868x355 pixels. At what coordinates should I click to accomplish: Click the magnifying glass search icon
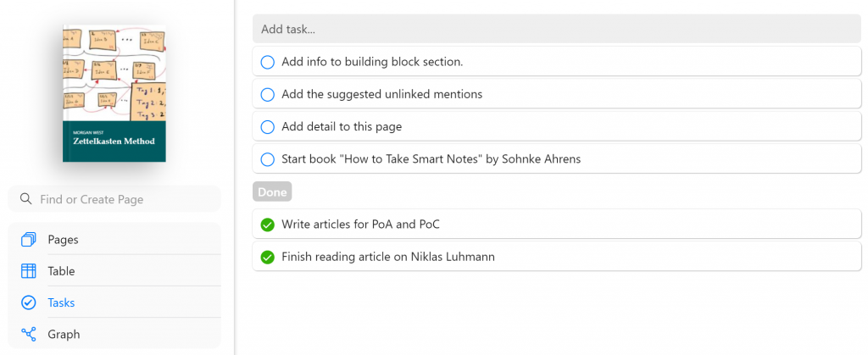(x=26, y=199)
